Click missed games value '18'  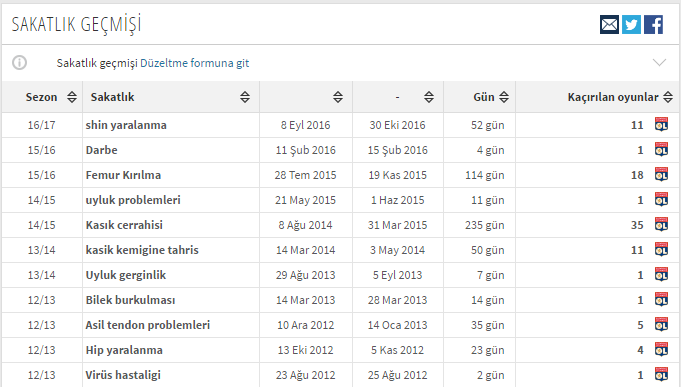[x=637, y=175]
